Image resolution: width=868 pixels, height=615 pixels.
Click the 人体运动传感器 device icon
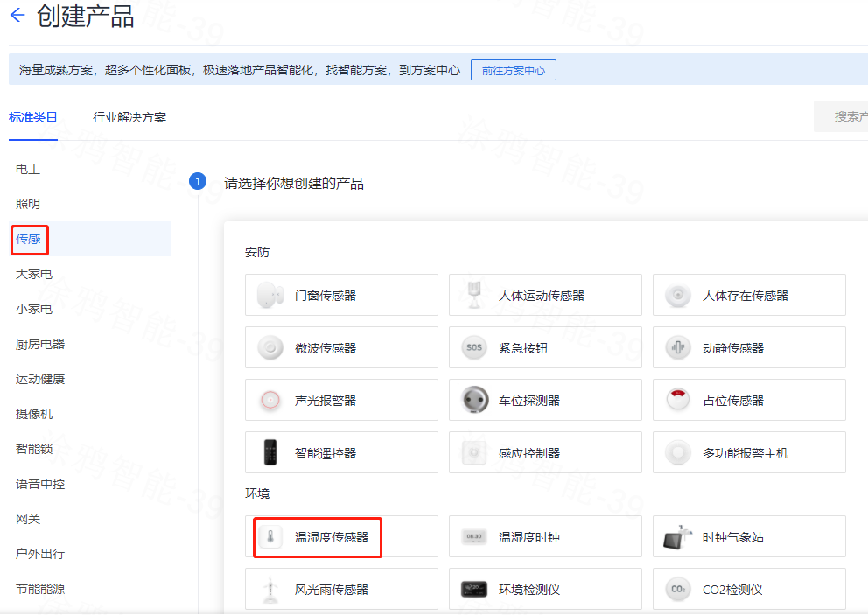[474, 296]
